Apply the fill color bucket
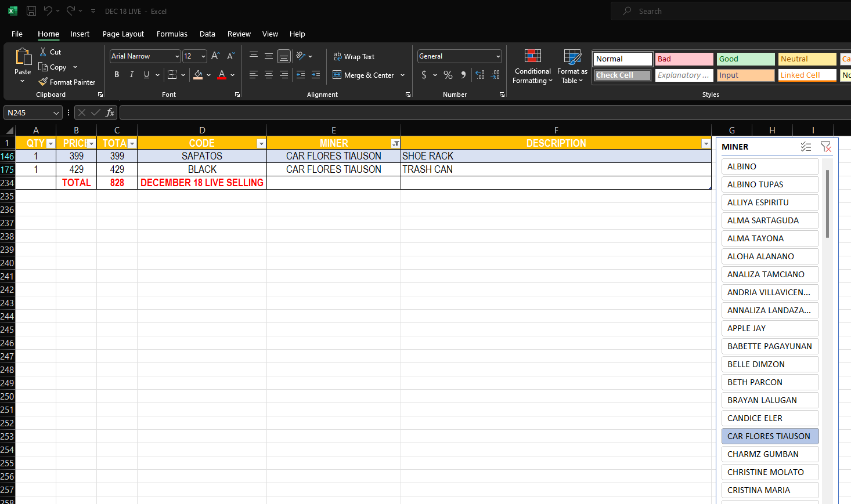The height and width of the screenshot is (504, 851). pyautogui.click(x=198, y=75)
